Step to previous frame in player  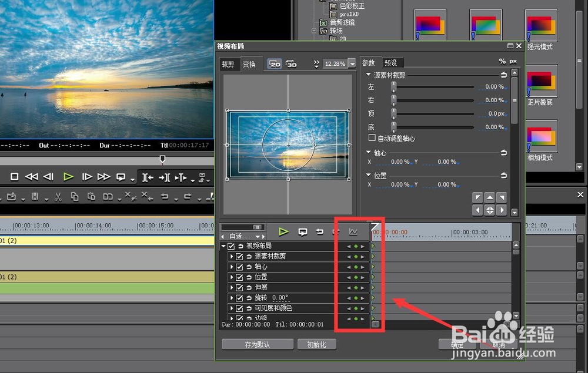48,177
